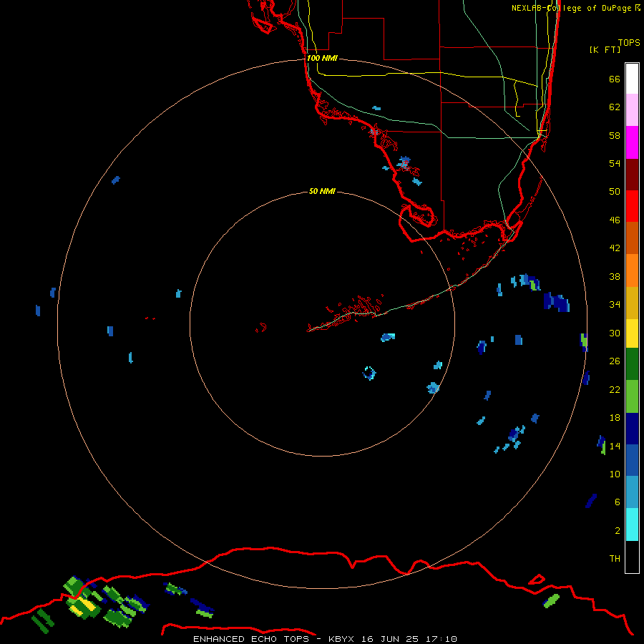644x644 pixels.
Task: Click the 18 legend value label
Action: [x=615, y=418]
